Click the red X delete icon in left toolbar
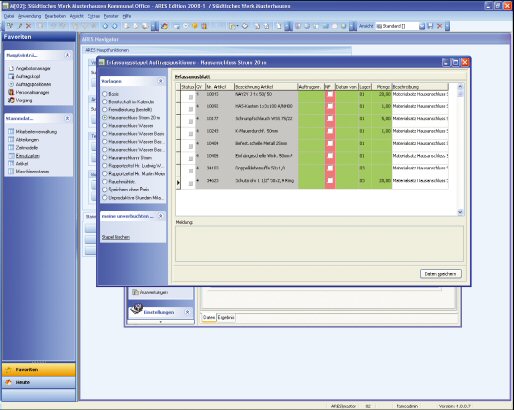This screenshot has width=514, height=410. coord(29,26)
